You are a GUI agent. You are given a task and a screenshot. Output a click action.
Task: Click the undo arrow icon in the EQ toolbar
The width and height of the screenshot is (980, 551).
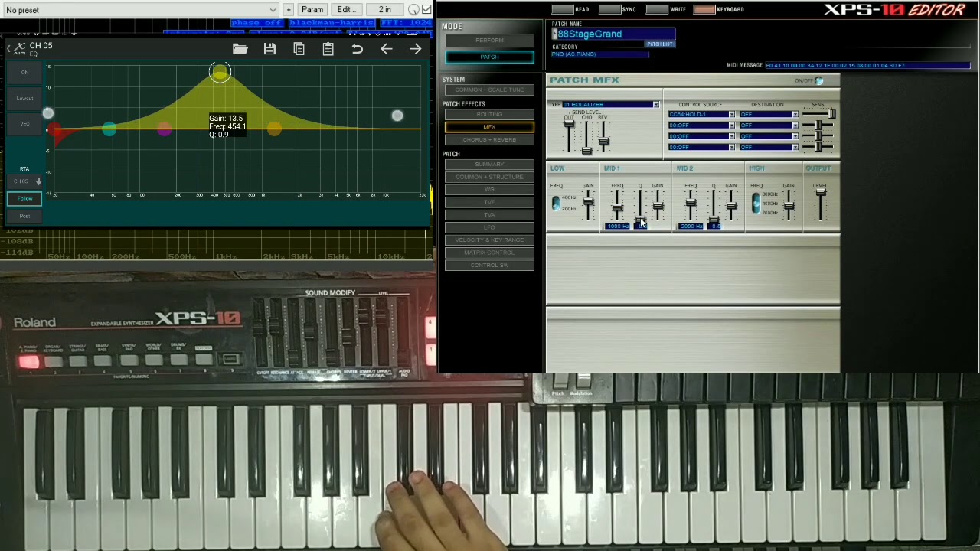point(357,49)
